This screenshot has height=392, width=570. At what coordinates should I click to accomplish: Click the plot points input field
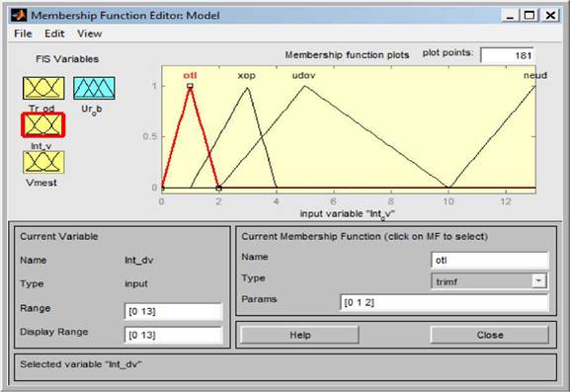coord(507,55)
